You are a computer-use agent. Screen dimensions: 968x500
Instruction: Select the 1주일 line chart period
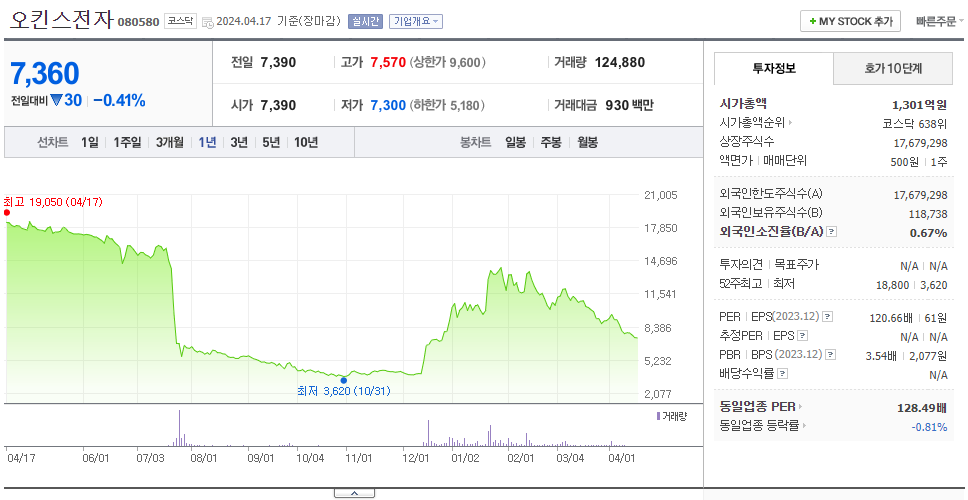coord(127,143)
